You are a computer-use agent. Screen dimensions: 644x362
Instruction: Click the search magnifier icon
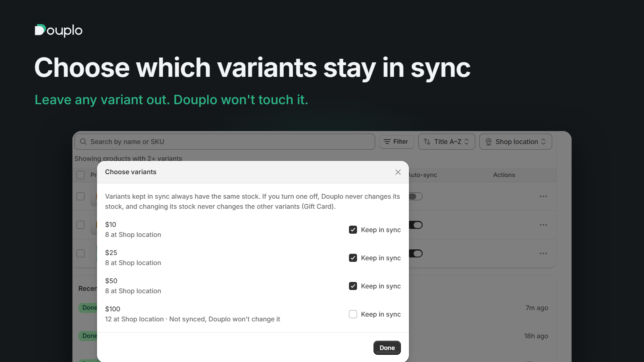coord(83,142)
